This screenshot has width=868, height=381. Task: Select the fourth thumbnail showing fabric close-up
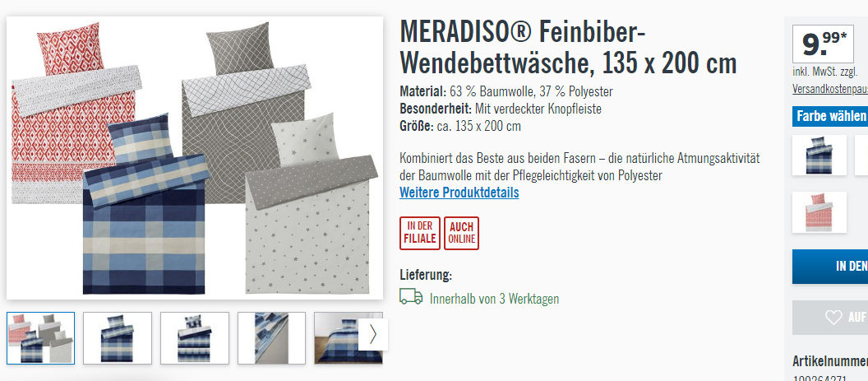click(x=271, y=337)
